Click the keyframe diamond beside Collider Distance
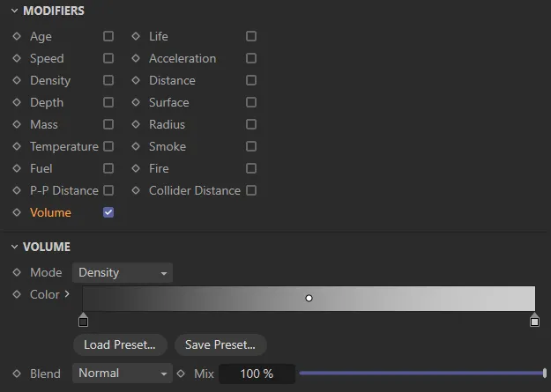The height and width of the screenshot is (392, 551). click(x=136, y=190)
